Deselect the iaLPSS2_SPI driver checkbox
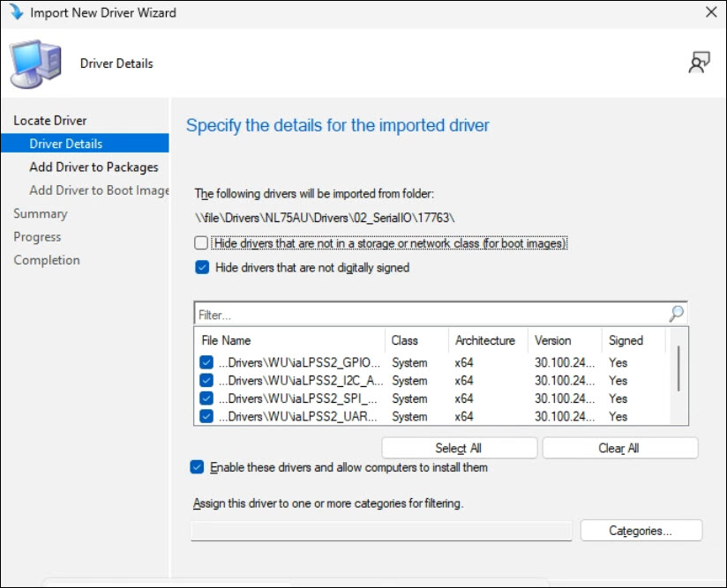 click(206, 398)
